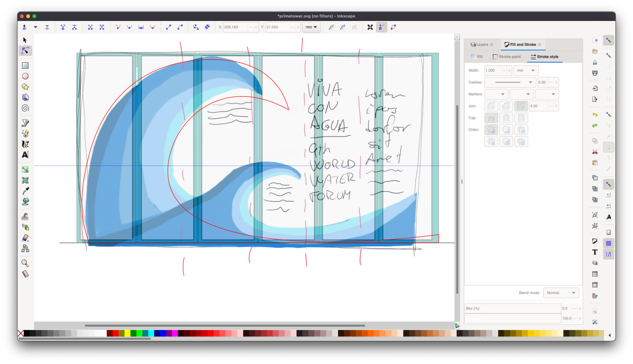
Task: Select the butt cap style
Action: (491, 118)
